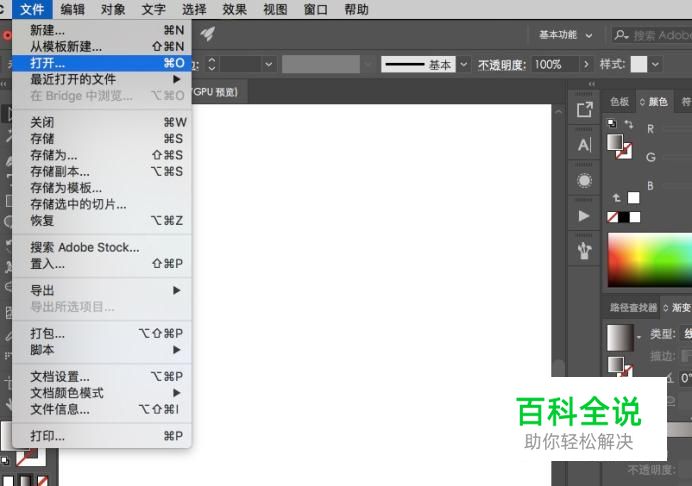Screen dimensions: 692x486
Task: Click the None swatch in Color panel
Action: click(x=613, y=217)
